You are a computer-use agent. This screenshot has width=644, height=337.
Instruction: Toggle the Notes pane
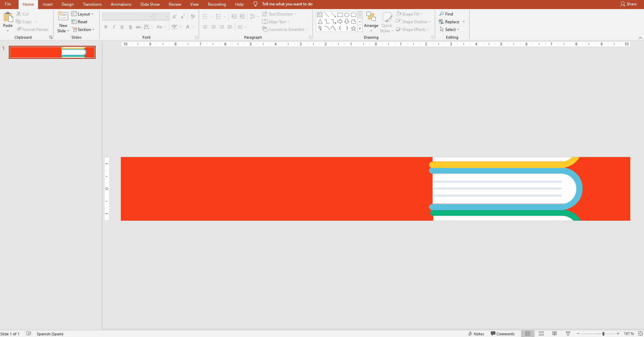[476, 334]
